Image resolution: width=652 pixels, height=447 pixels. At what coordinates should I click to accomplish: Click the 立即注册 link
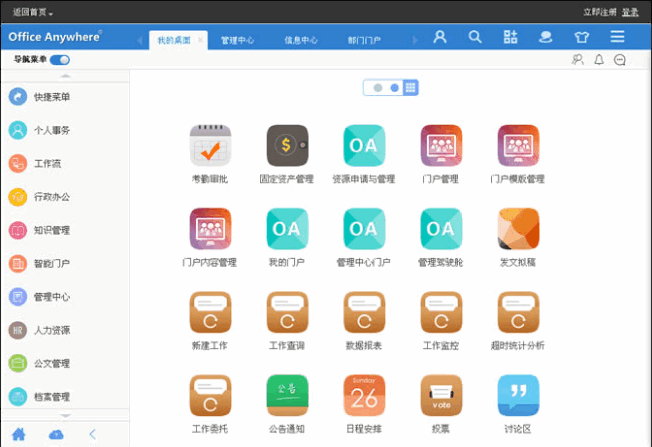click(600, 12)
